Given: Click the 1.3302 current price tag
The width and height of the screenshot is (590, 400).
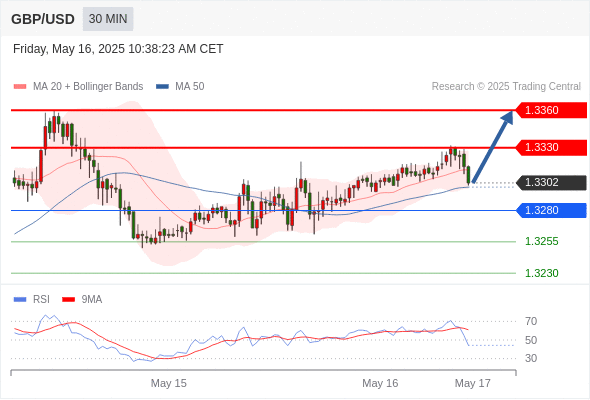Looking at the screenshot, I should coord(551,183).
